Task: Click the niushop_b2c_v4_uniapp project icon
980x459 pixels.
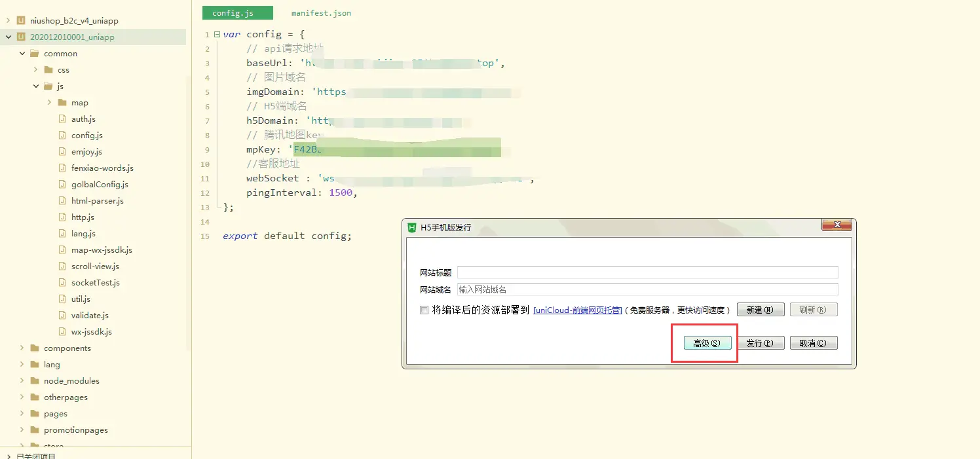Action: coord(21,21)
